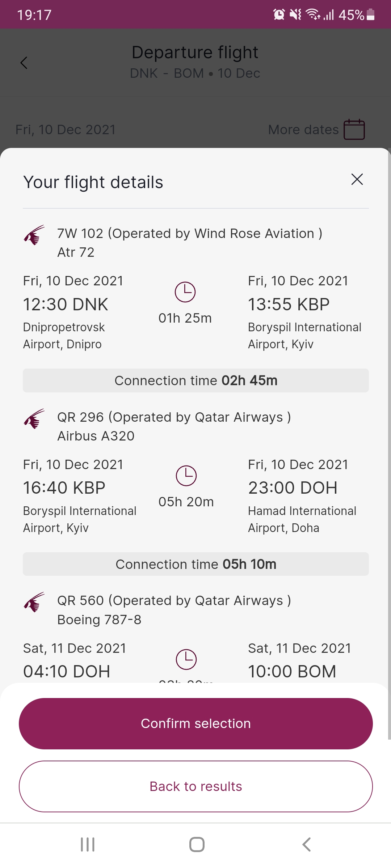The height and width of the screenshot is (868, 391).
Task: Tap the Android navigation back arrow
Action: tap(306, 844)
